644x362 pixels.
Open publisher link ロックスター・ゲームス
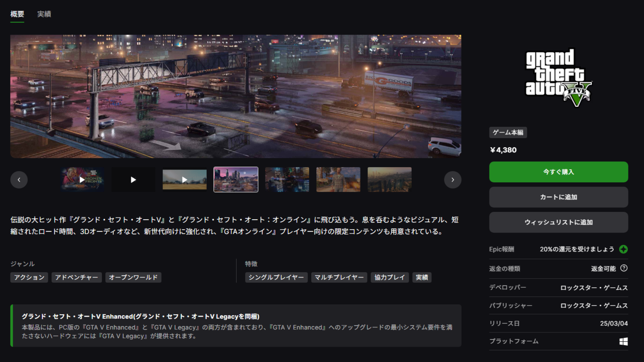pos(594,306)
